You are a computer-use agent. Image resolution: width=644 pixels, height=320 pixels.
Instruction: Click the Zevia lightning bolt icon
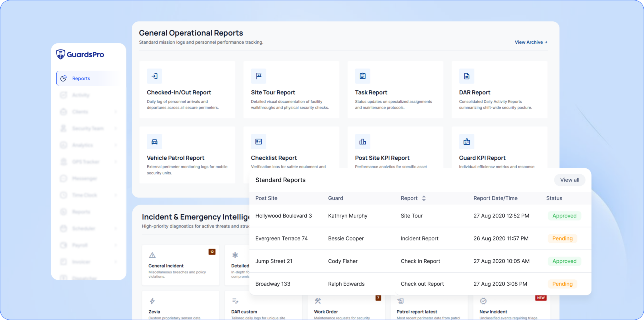coord(152,301)
